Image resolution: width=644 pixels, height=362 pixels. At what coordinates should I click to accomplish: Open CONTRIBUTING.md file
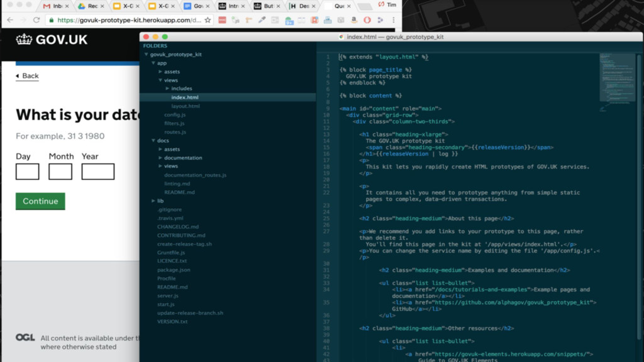click(181, 235)
